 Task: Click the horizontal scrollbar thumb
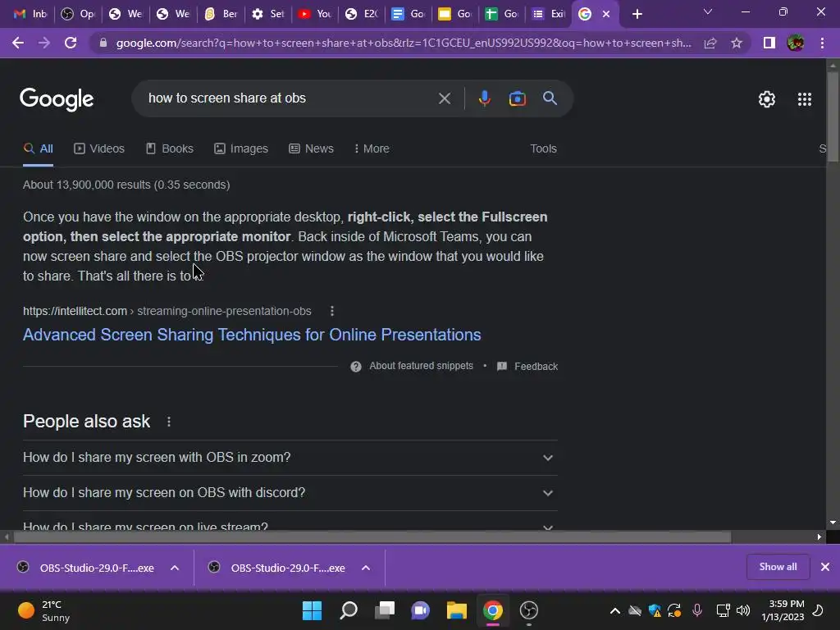click(x=372, y=536)
